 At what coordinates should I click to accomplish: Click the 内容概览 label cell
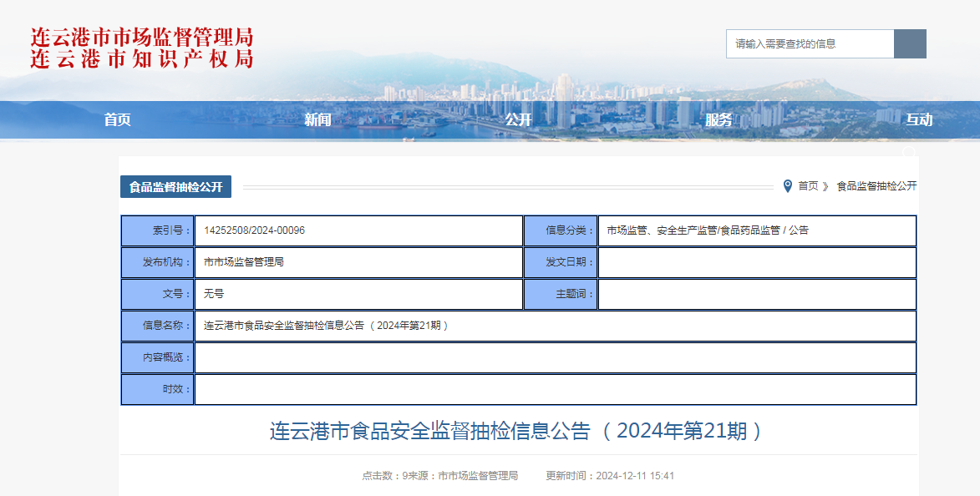pos(158,358)
